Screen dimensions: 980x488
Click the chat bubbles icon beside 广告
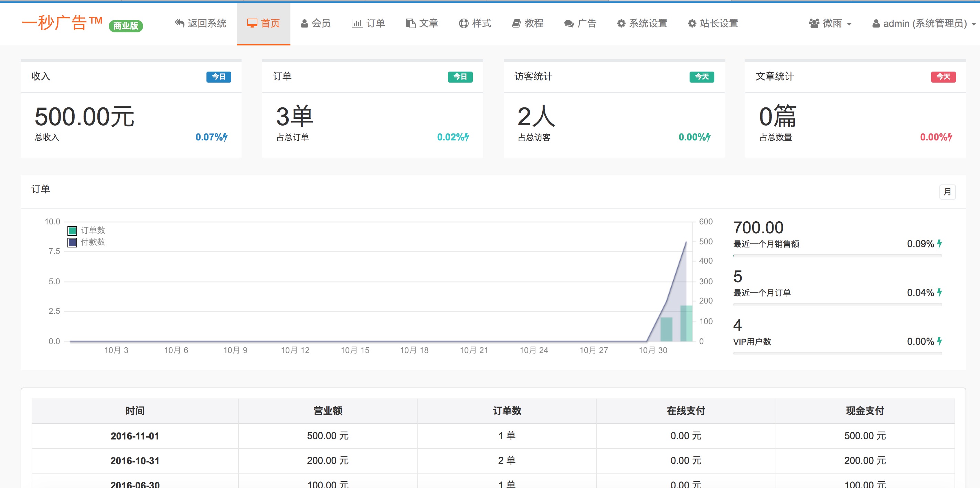[x=569, y=24]
